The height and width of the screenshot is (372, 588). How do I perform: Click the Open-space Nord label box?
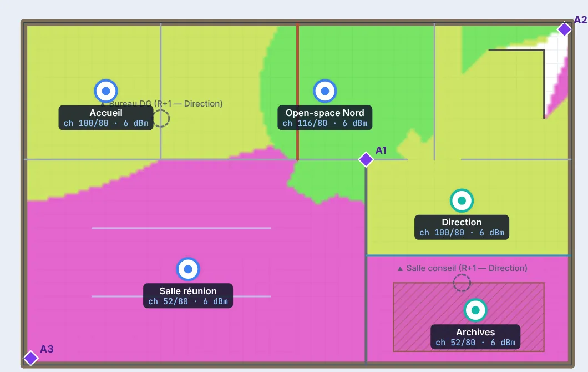tap(325, 118)
